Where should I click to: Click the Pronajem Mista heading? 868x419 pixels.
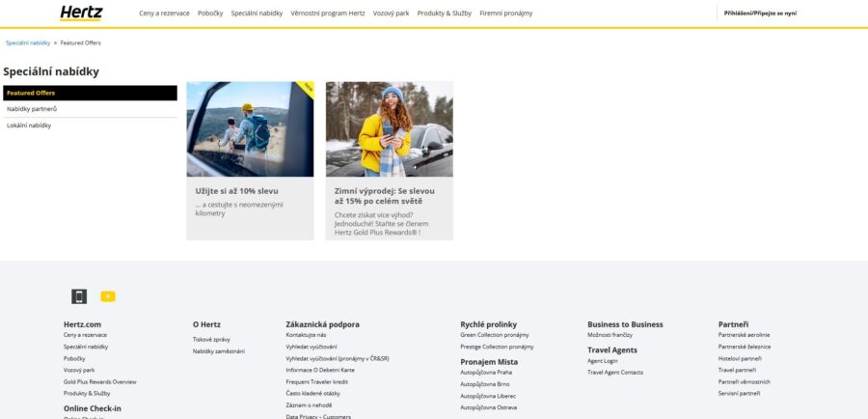pyautogui.click(x=489, y=362)
